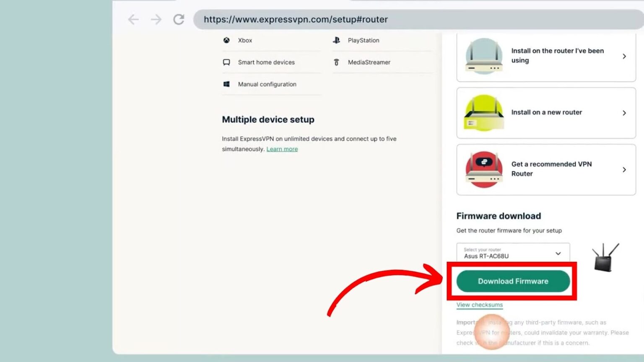Select the Xbox setup option
Screen dimensions: 644x362
pos(245,41)
